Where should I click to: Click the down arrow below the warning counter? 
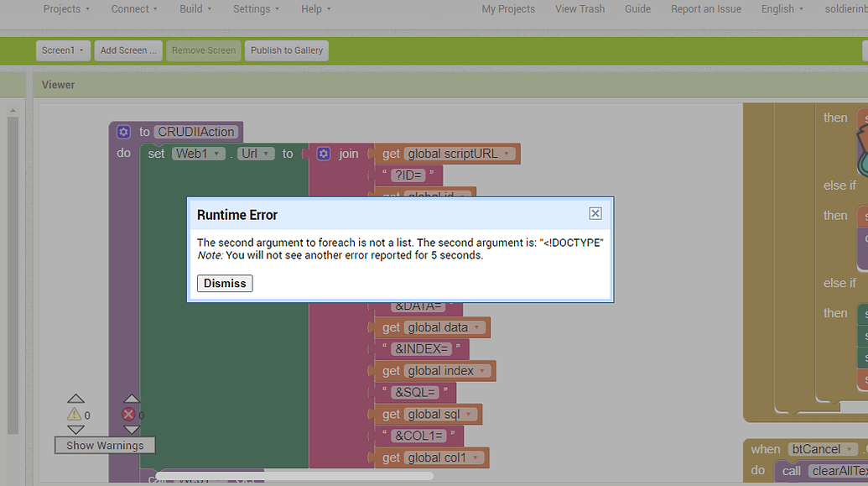(75, 430)
